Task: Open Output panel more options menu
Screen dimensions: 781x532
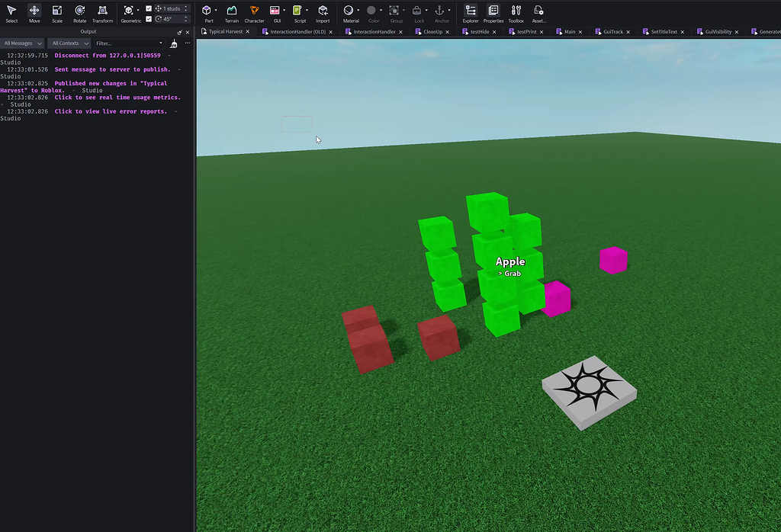Action: click(188, 43)
